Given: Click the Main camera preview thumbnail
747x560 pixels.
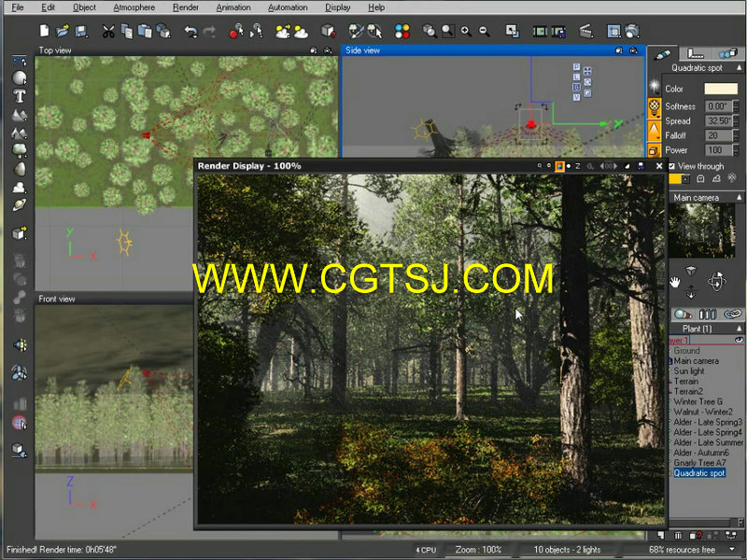Looking at the screenshot, I should [702, 231].
